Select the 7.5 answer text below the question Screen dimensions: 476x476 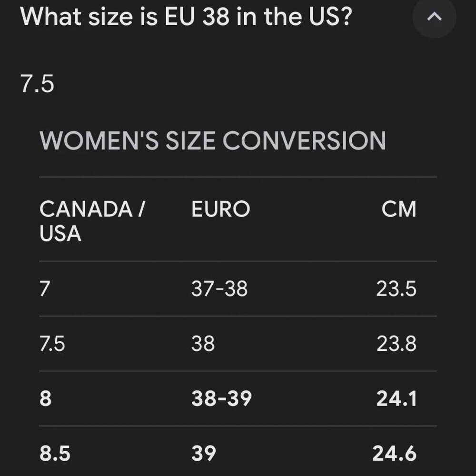[37, 84]
